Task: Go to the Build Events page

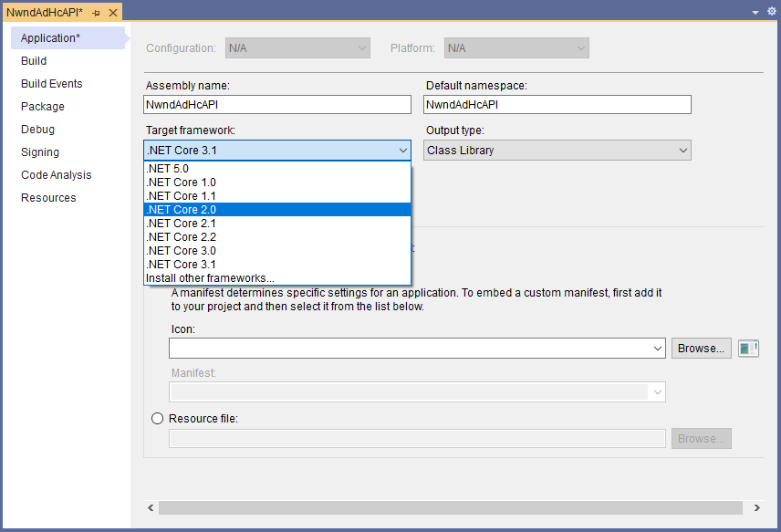Action: tap(52, 84)
